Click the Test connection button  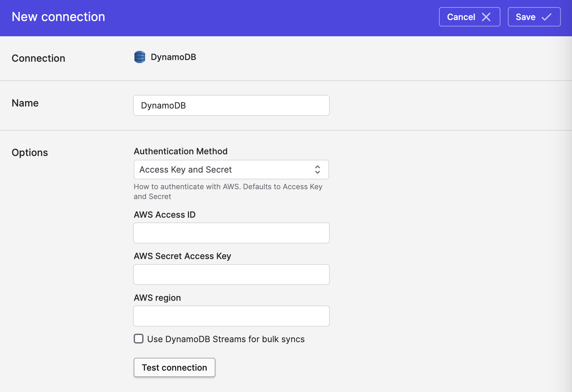tap(174, 368)
